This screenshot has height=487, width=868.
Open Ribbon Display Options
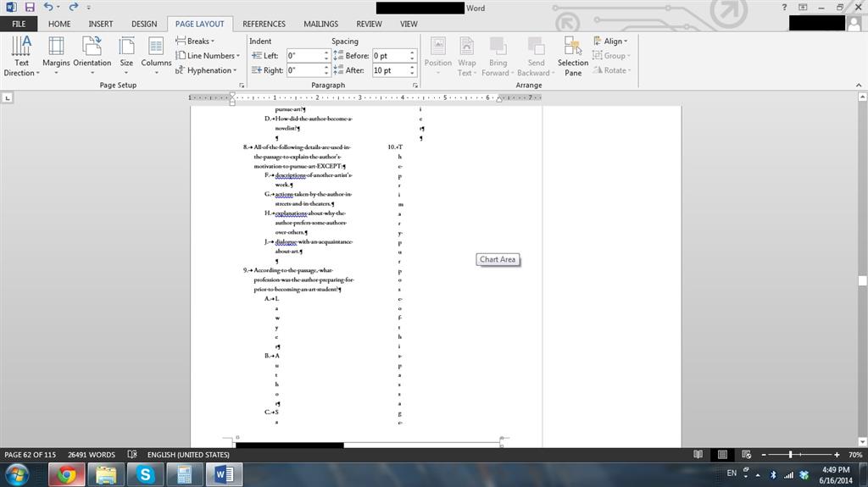click(x=803, y=7)
